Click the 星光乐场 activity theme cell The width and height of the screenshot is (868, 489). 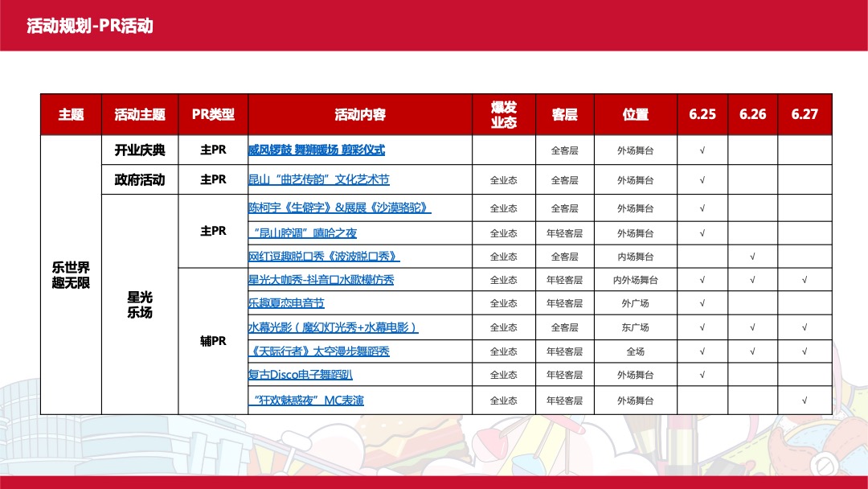point(141,306)
